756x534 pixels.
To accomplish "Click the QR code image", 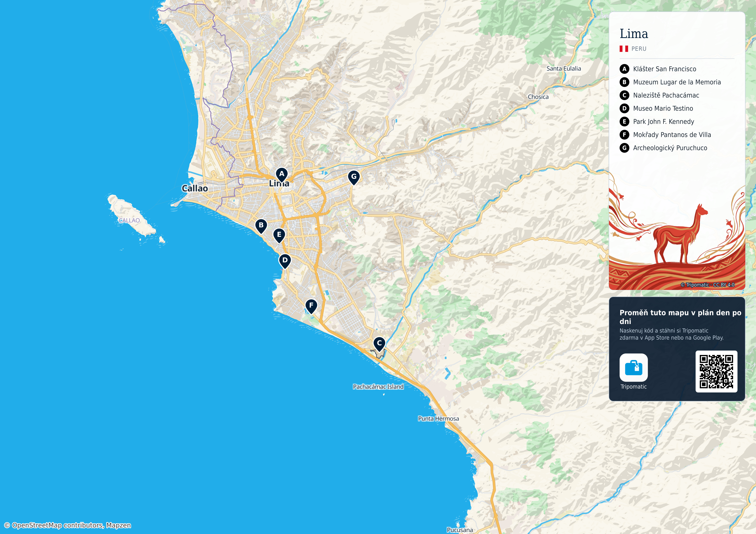I will [x=716, y=371].
